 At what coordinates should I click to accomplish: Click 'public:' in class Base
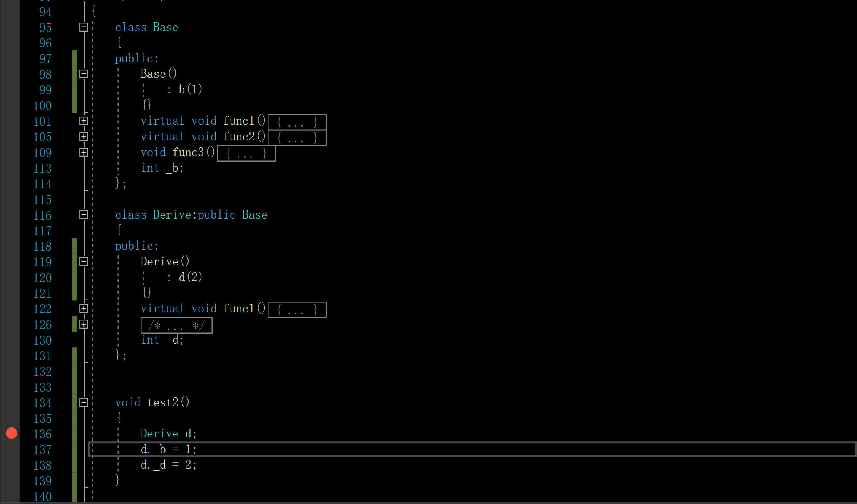pos(137,58)
